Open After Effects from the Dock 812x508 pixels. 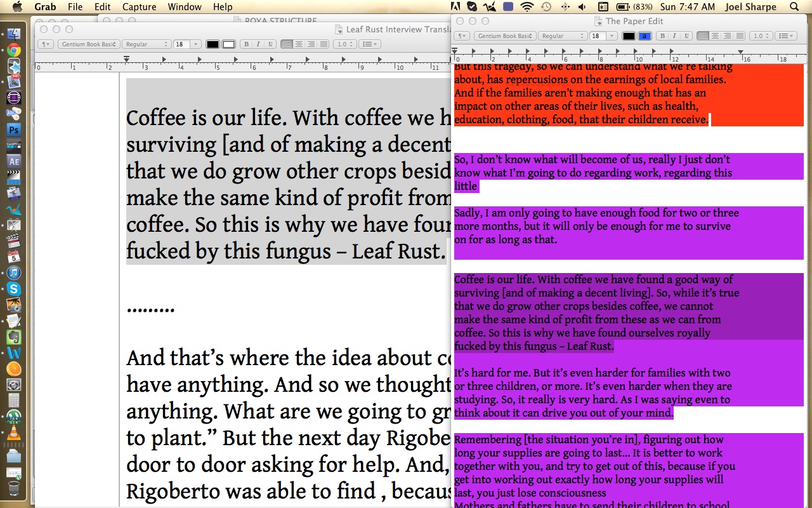pos(13,161)
